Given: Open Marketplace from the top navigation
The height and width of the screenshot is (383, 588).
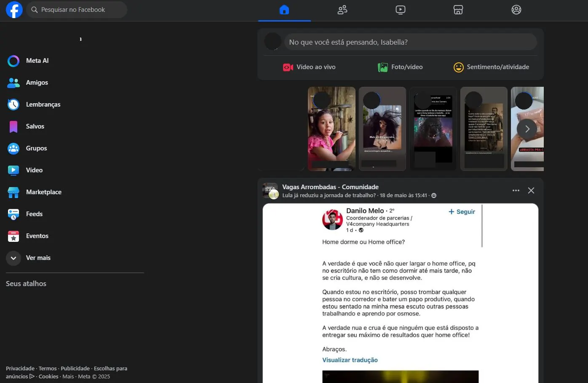Looking at the screenshot, I should click(x=458, y=10).
